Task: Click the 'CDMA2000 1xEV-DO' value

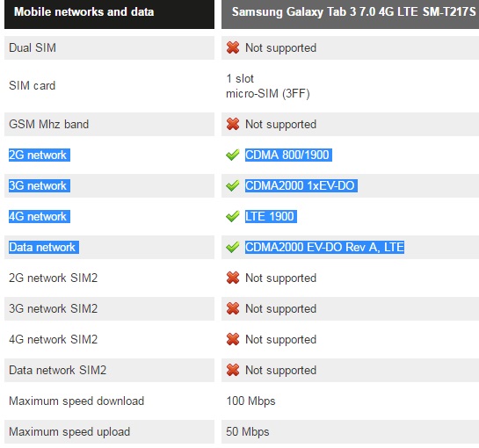Action: pyautogui.click(x=301, y=185)
